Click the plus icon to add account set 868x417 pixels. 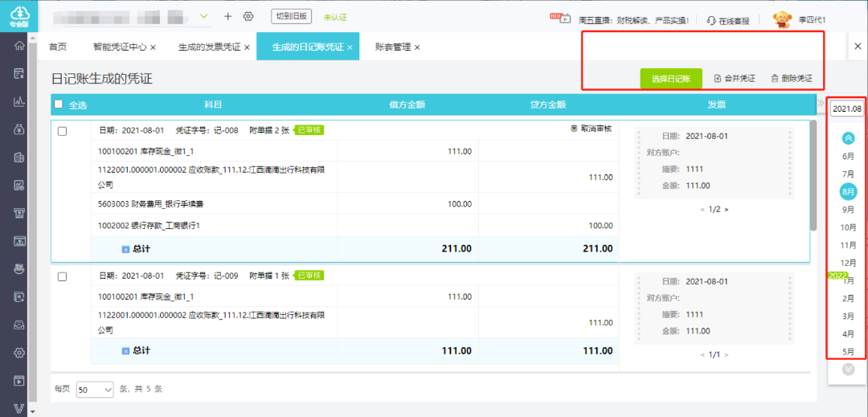click(x=227, y=16)
